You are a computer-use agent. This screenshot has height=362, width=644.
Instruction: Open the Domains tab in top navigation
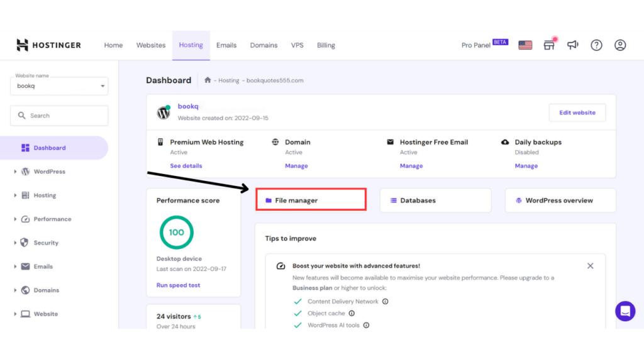pos(264,45)
